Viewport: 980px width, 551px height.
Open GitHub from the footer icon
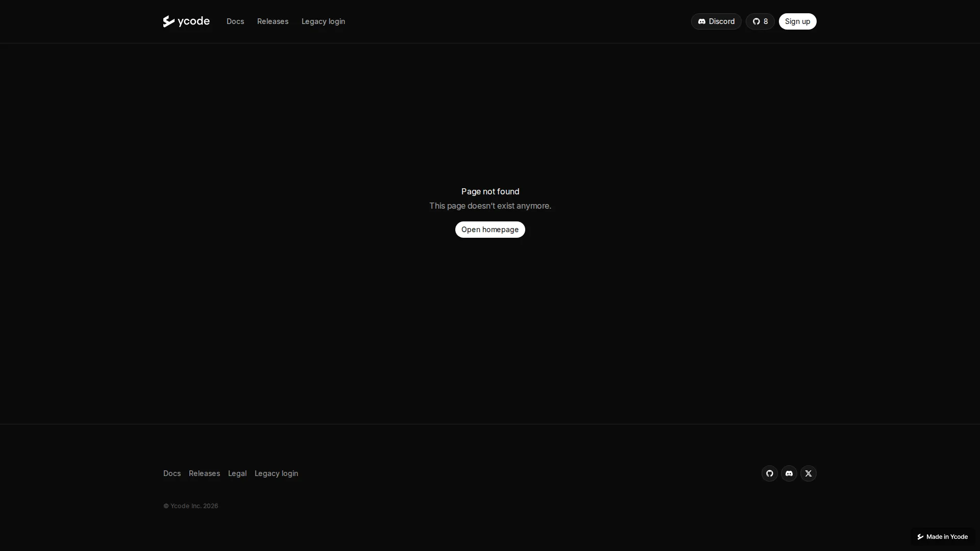point(769,473)
